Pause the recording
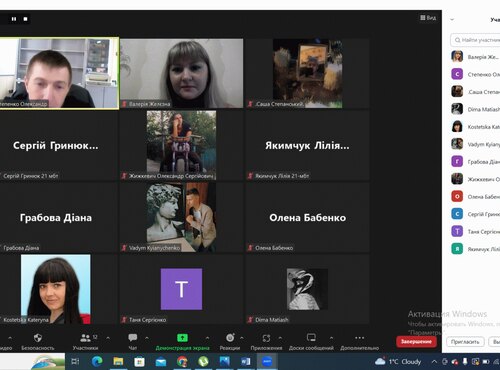 point(14,19)
